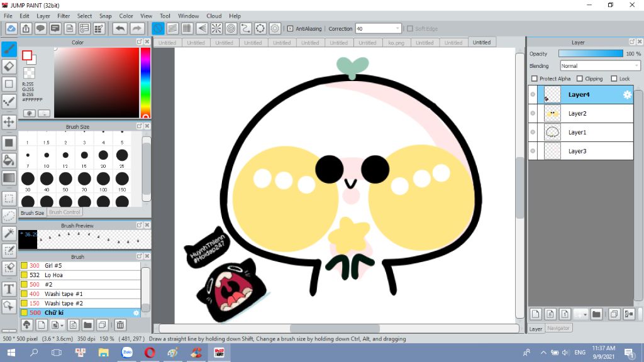The height and width of the screenshot is (362, 644).
Task: Select the Gradient tool
Action: point(9,178)
